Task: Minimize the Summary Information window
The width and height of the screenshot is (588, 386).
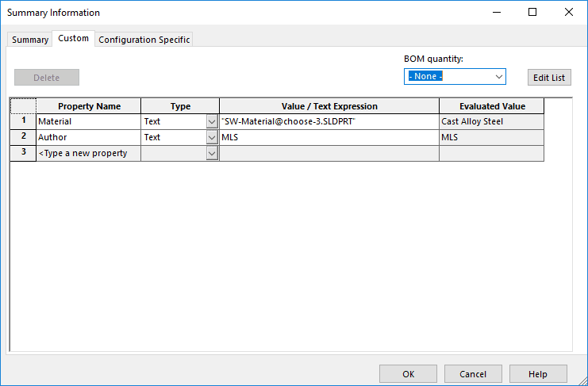Action: 497,13
